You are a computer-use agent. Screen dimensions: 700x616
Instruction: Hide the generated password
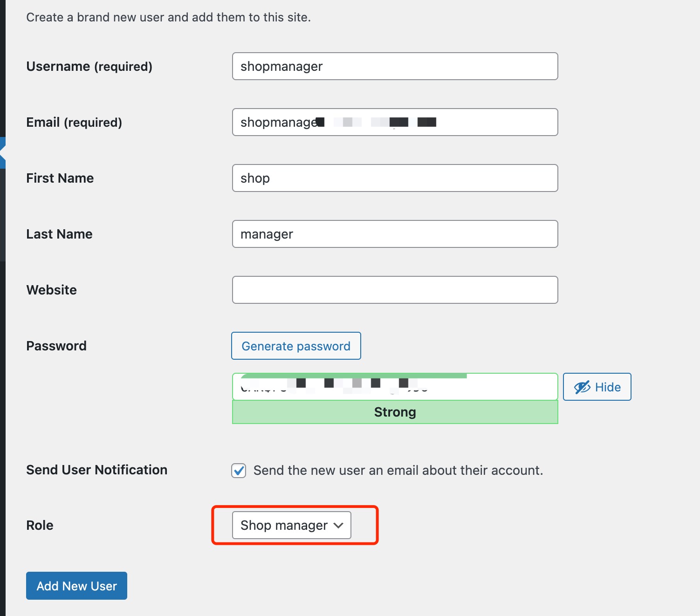pos(597,387)
